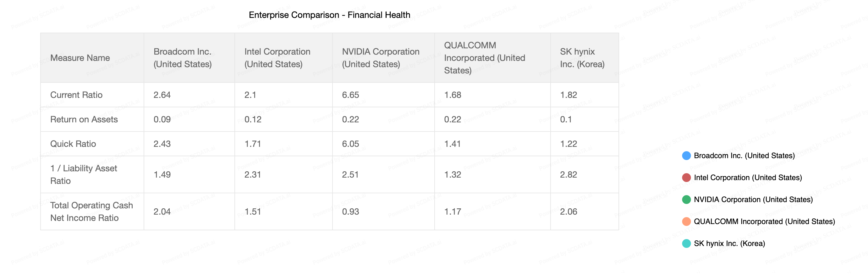Toggle QUALCOMM Incorporated legend label

pyautogui.click(x=764, y=222)
